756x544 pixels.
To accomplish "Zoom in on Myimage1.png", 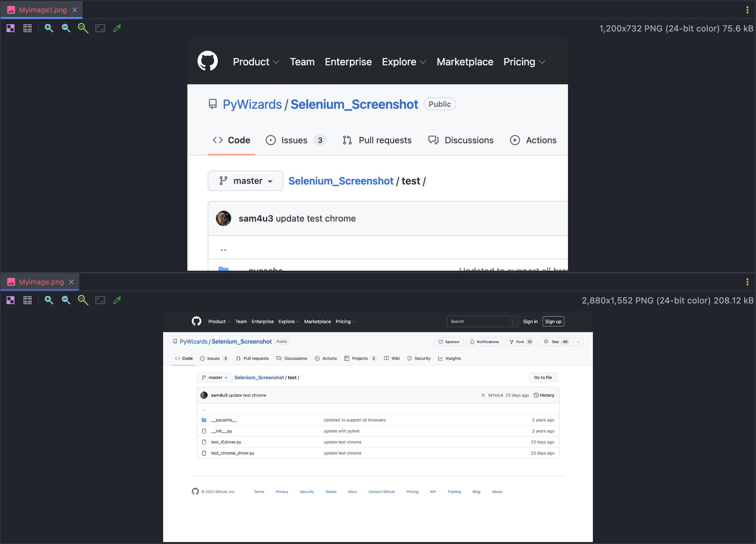I will (x=49, y=29).
